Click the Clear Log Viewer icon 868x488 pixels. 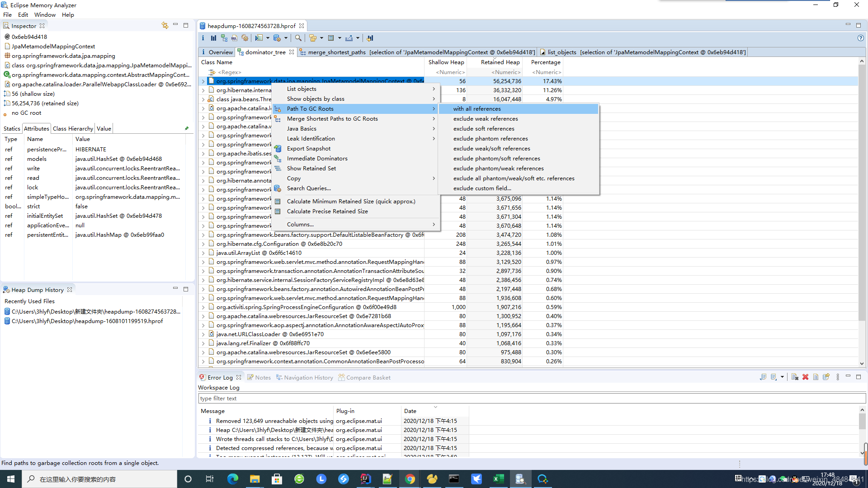[x=795, y=377]
